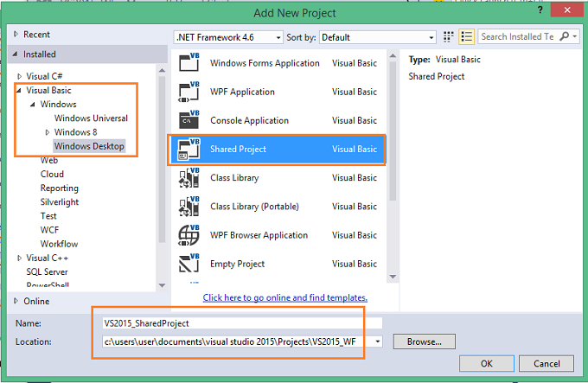Expand the Online section
The image size is (588, 383).
coord(16,301)
